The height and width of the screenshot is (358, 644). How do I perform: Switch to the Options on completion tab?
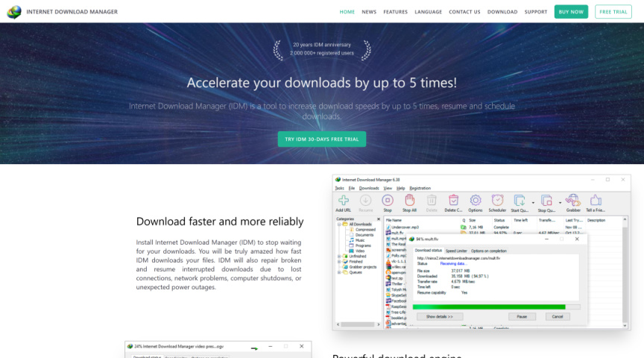488,251
